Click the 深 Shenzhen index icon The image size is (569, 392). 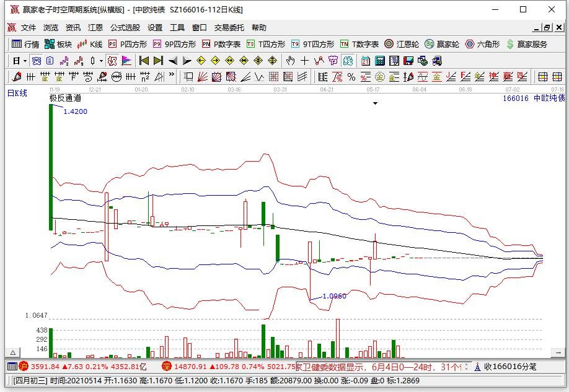[167, 367]
